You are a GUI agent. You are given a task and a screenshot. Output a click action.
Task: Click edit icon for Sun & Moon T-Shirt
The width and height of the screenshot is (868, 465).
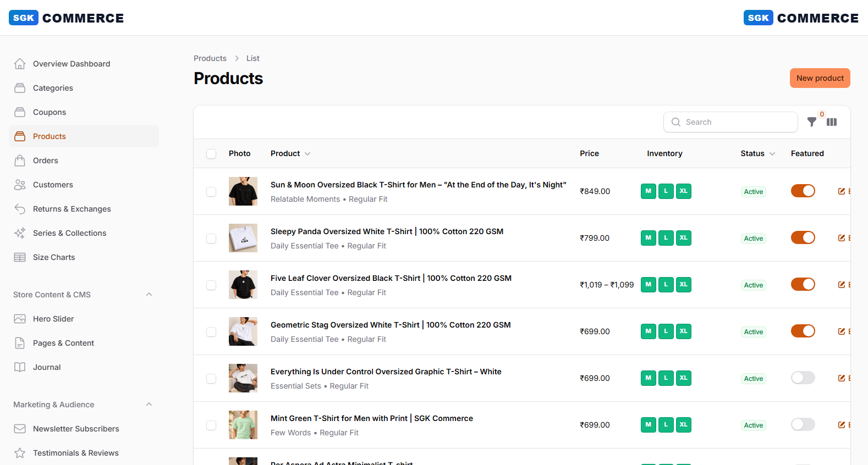tap(842, 191)
